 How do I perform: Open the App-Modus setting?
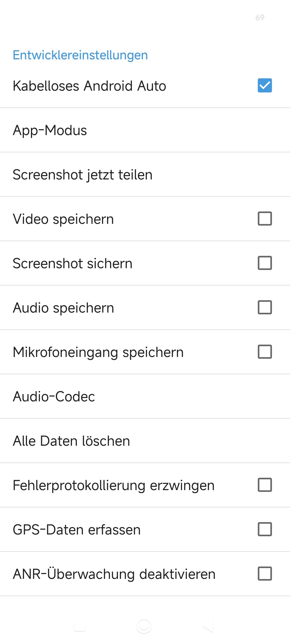[x=145, y=130]
